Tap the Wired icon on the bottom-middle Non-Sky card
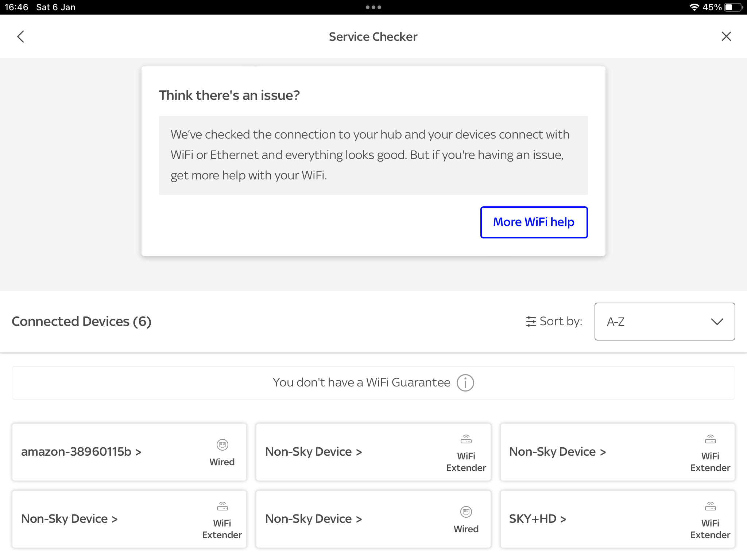The width and height of the screenshot is (747, 560). point(466,512)
